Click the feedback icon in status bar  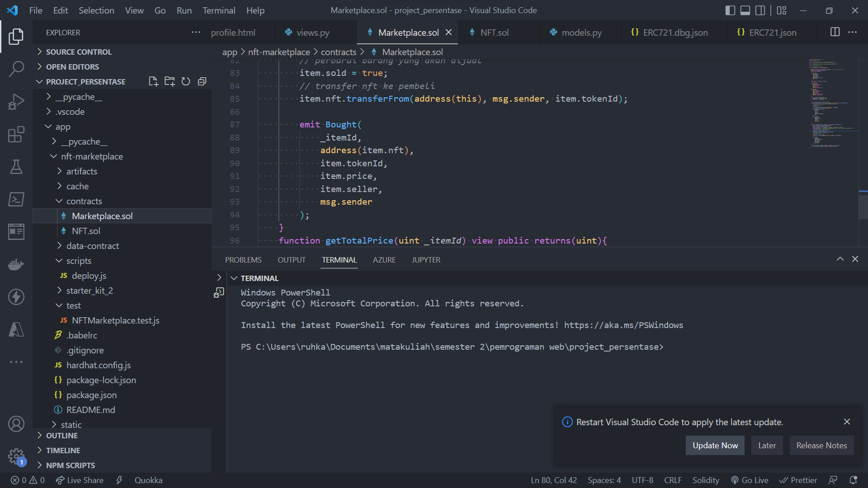point(833,480)
